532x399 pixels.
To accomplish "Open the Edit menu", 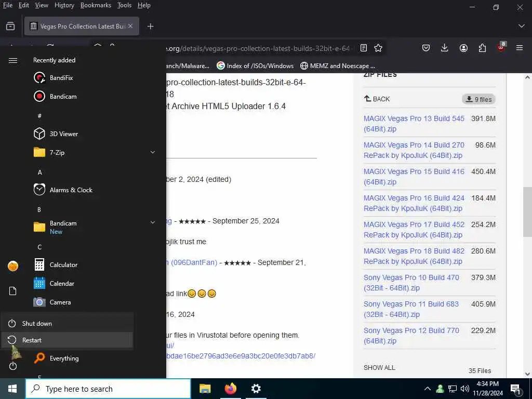I will pos(24,5).
